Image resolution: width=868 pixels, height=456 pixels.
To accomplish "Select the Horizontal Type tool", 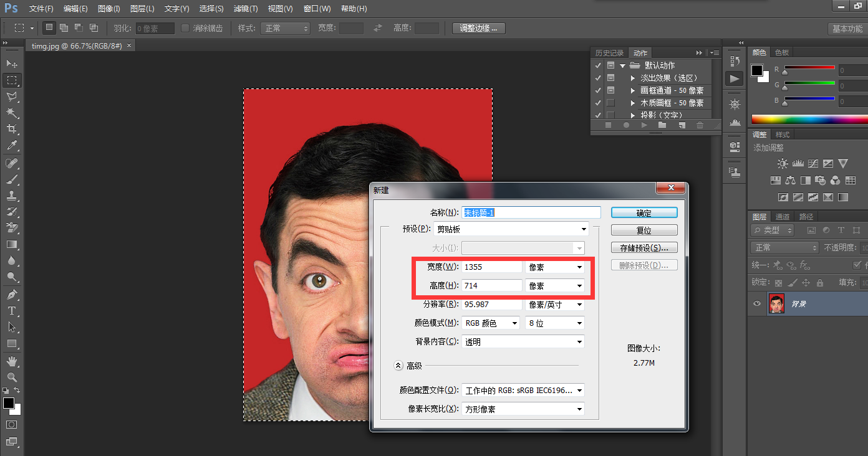I will click(x=12, y=311).
